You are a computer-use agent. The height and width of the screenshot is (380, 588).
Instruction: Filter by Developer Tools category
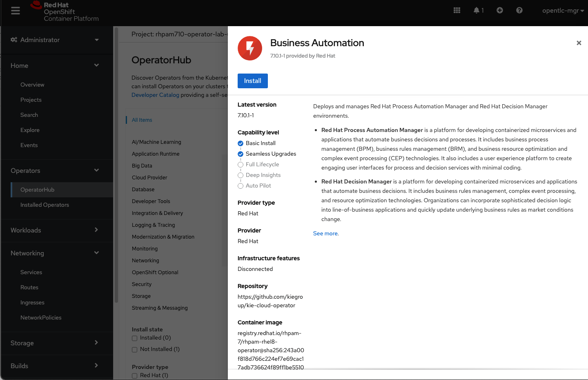(x=151, y=201)
